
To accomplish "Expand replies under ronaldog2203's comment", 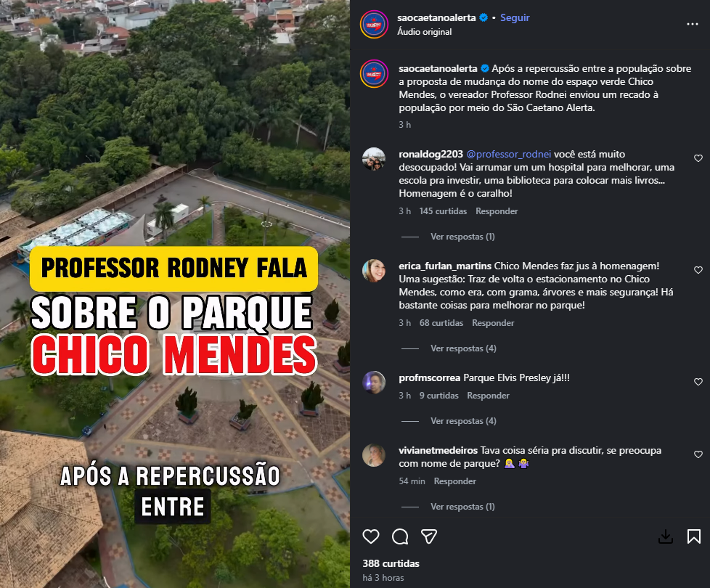I will click(462, 236).
